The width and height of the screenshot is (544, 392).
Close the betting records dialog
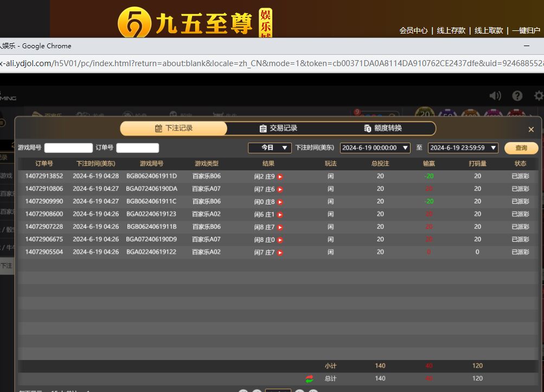(x=531, y=130)
